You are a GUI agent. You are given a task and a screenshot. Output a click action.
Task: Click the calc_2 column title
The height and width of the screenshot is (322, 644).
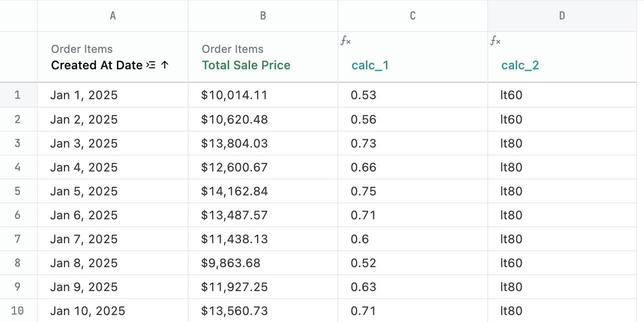tap(520, 65)
